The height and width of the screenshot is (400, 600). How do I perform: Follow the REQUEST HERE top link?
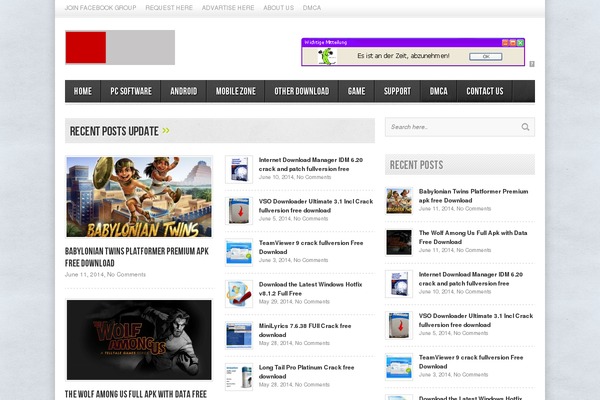(x=169, y=8)
